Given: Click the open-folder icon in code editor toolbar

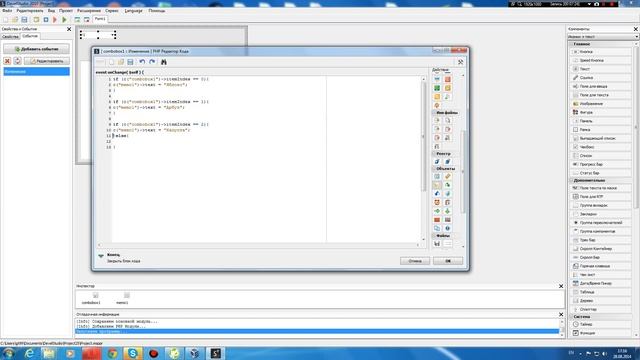Looking at the screenshot, I should [121, 62].
